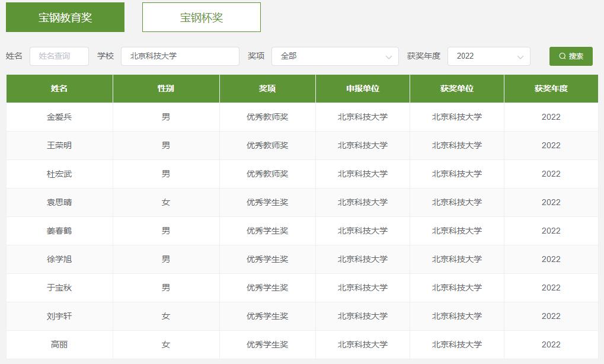
Task: Click 优秀学生奖 in the 于宝秋 row
Action: 268,288
